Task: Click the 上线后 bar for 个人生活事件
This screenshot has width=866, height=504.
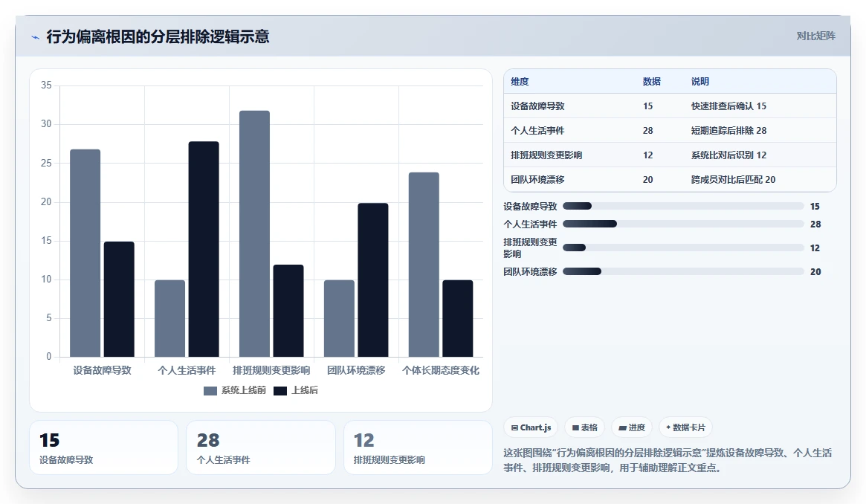Action: [x=204, y=249]
